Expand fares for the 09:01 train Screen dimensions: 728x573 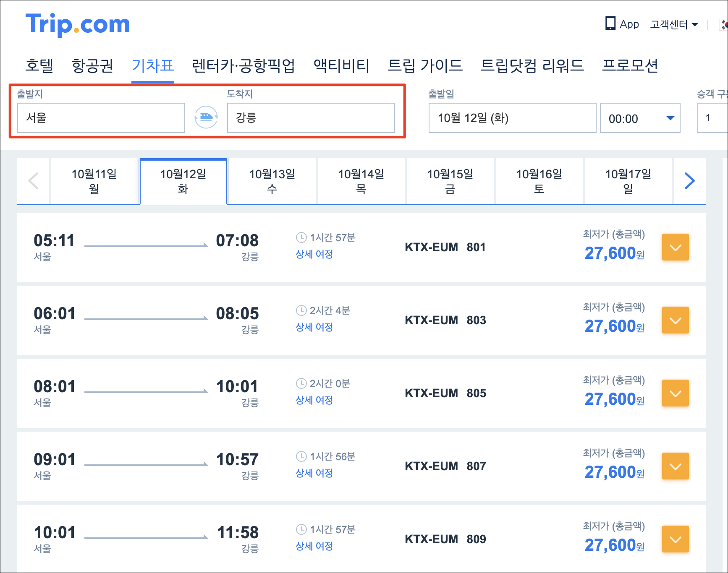(x=676, y=466)
